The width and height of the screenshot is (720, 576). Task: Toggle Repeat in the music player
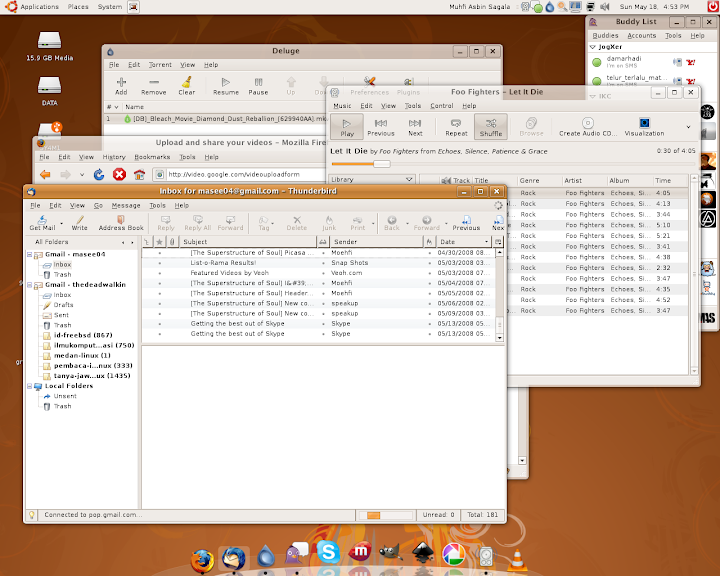(x=456, y=127)
